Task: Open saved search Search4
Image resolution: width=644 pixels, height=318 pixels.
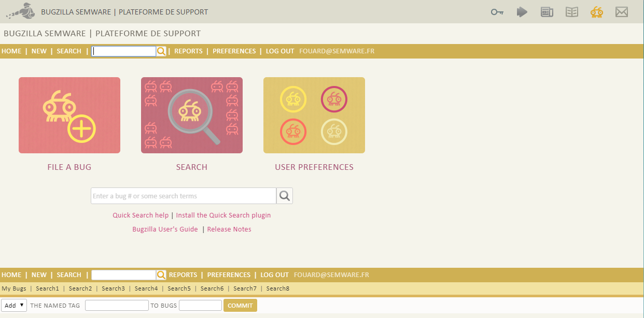Action: [x=146, y=288]
